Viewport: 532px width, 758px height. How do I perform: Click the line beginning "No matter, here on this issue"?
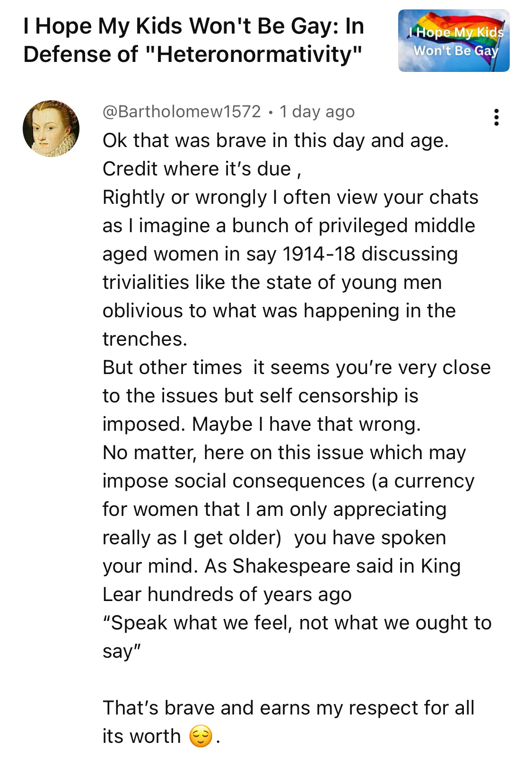pos(284,453)
